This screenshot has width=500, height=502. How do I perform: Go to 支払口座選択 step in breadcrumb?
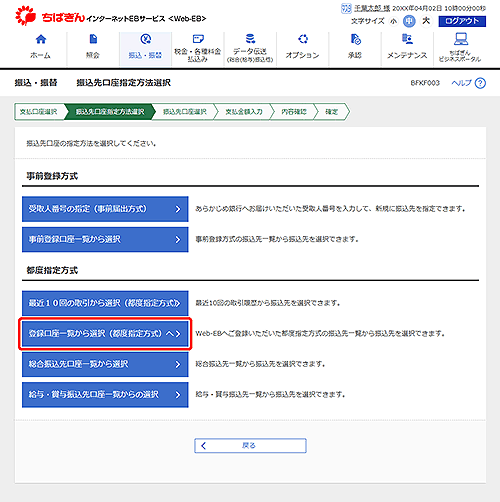coord(39,112)
